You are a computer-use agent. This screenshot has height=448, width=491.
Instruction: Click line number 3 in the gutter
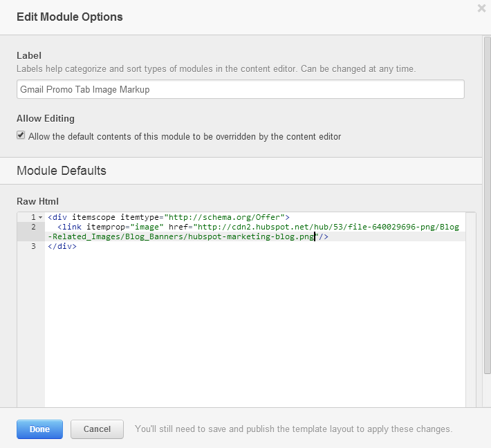point(33,246)
